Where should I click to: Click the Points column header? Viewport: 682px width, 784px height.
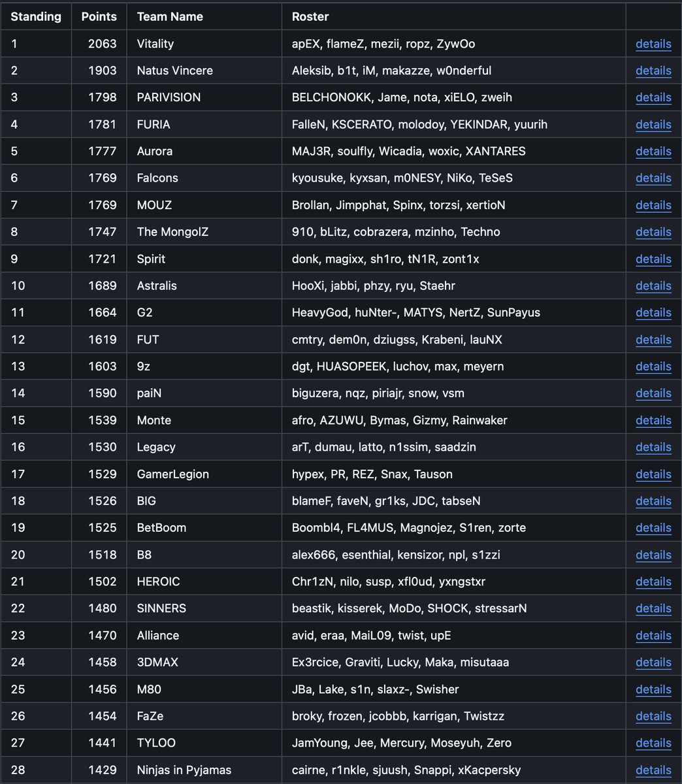[x=99, y=16]
